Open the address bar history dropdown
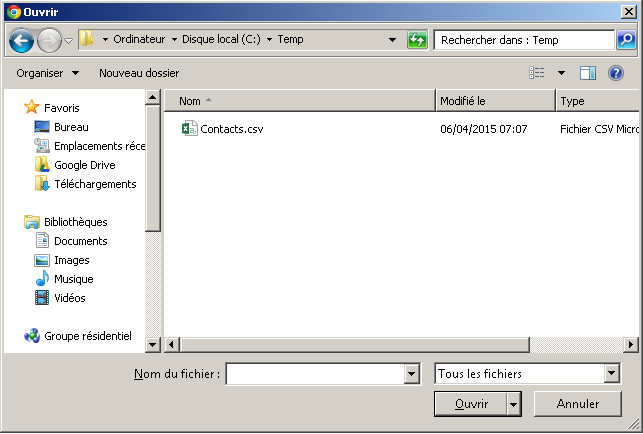 coord(392,40)
